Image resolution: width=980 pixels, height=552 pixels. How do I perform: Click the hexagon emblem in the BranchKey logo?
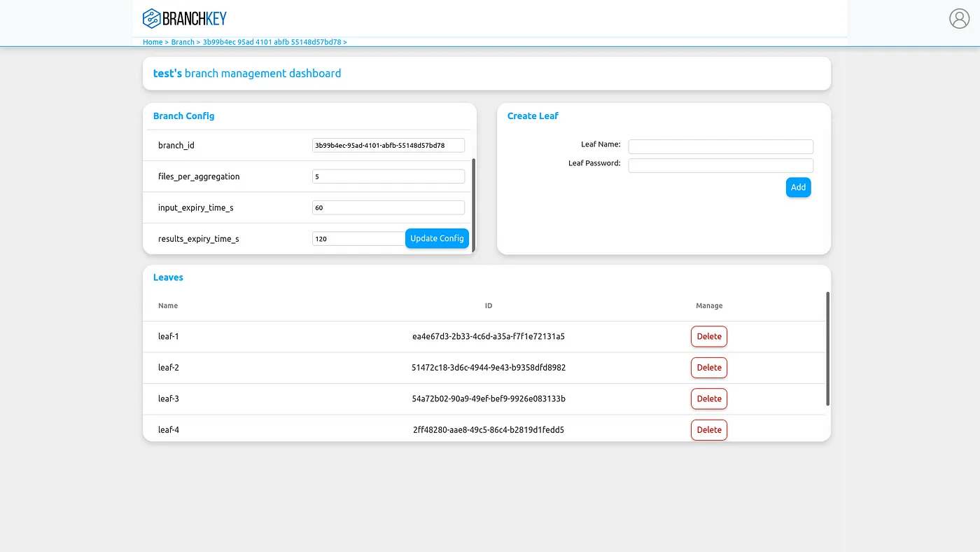click(x=151, y=18)
